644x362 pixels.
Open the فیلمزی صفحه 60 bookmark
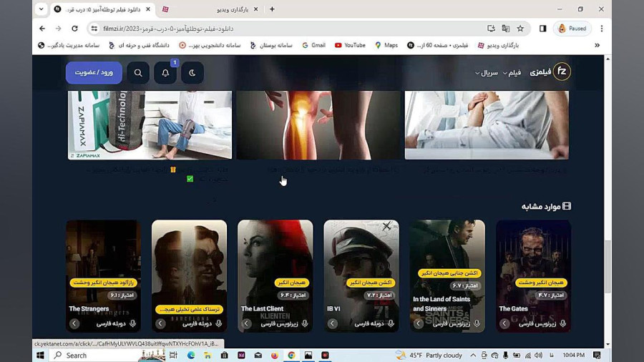point(438,45)
